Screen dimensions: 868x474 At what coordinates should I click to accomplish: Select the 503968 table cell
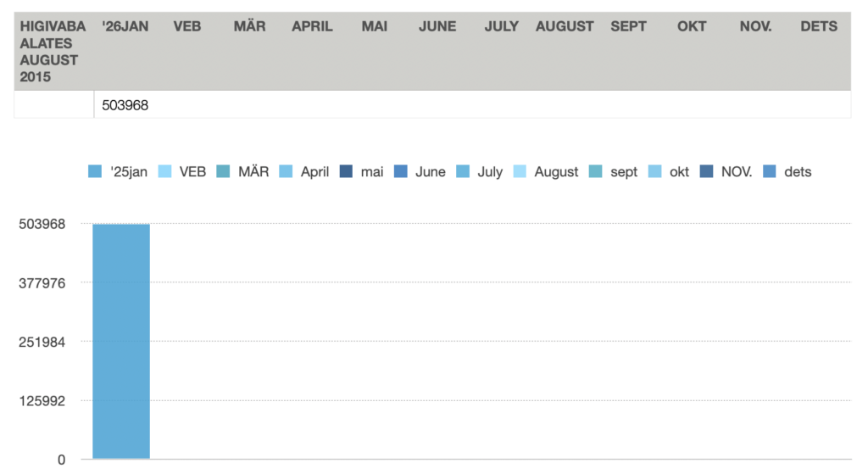click(125, 105)
